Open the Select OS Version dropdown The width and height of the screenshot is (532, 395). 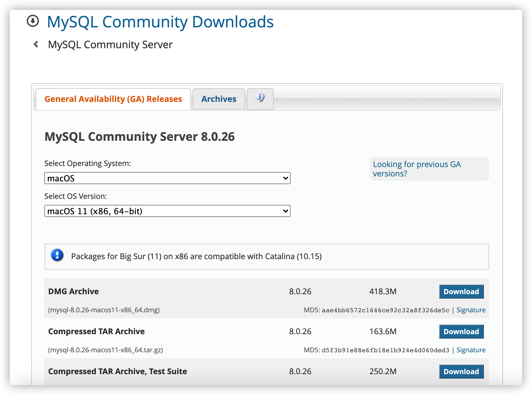pyautogui.click(x=167, y=211)
